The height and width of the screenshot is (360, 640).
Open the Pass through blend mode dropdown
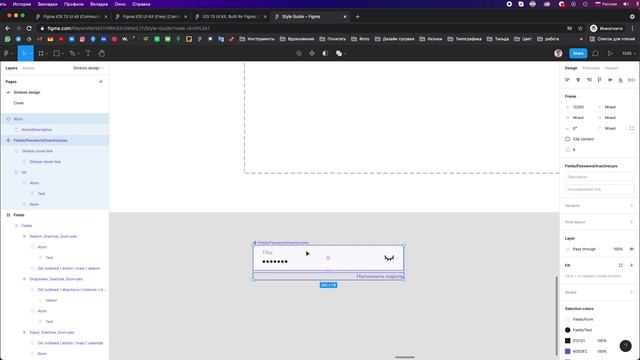[586, 249]
